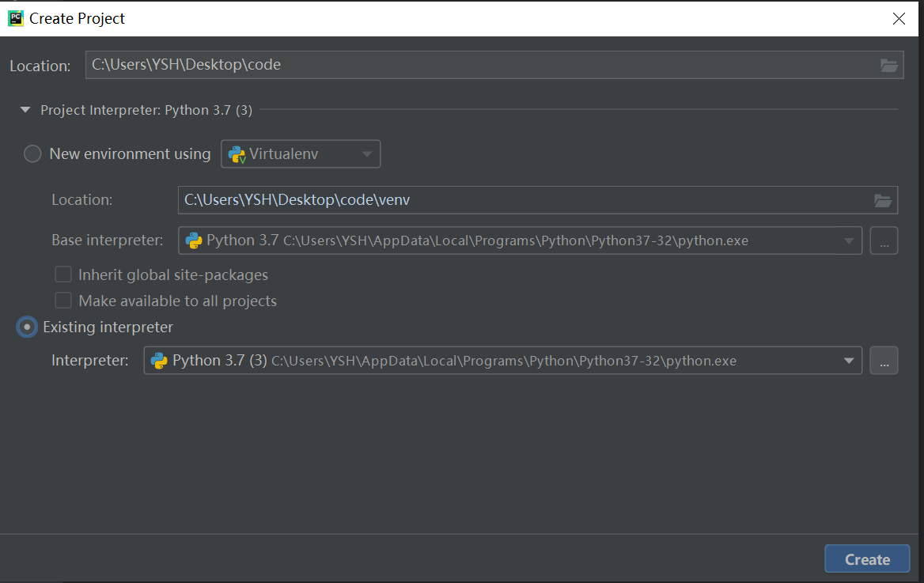Click the Create button
924x583 pixels.
[867, 558]
